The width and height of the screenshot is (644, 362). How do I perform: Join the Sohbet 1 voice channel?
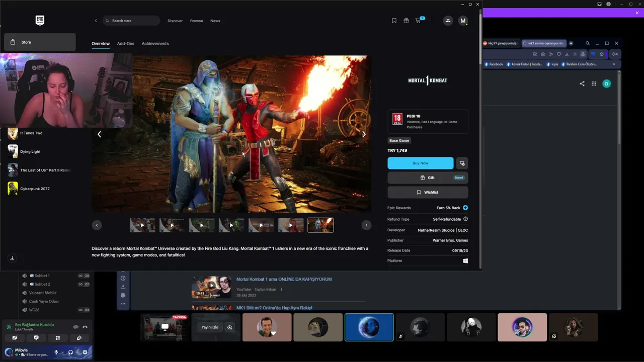pos(41,276)
